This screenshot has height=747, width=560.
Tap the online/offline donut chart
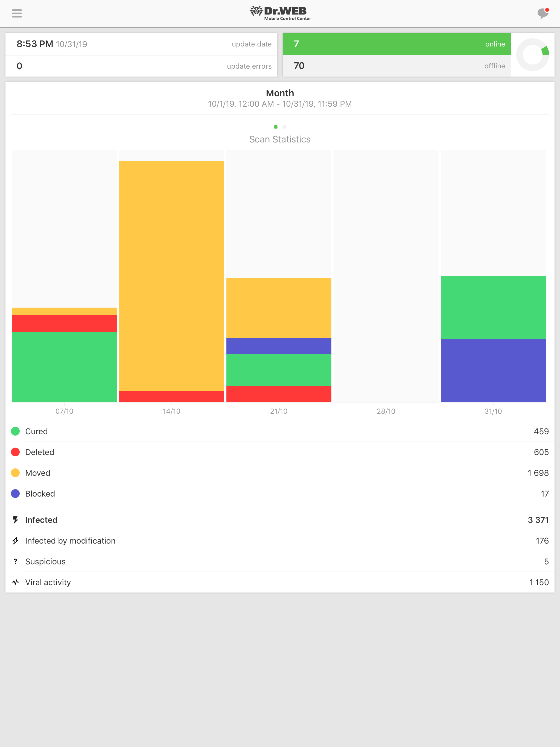coord(532,55)
